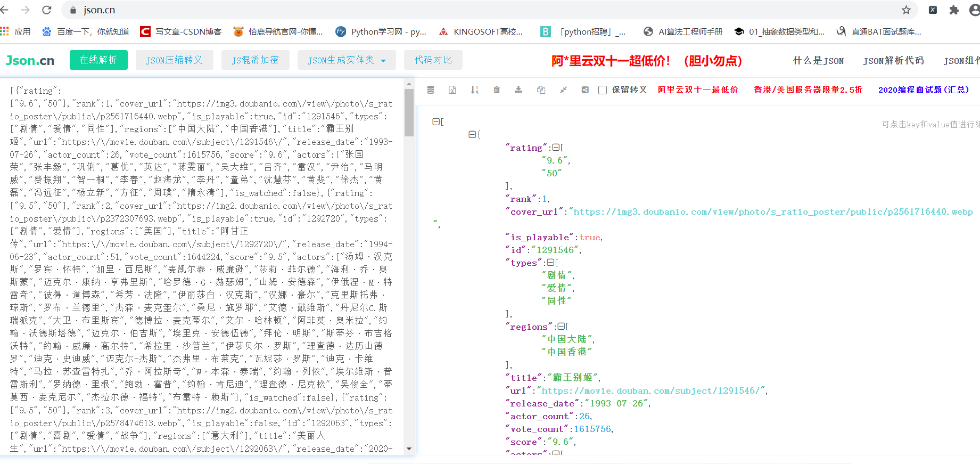Bookmark this page with the star icon
980x464 pixels.
click(906, 10)
